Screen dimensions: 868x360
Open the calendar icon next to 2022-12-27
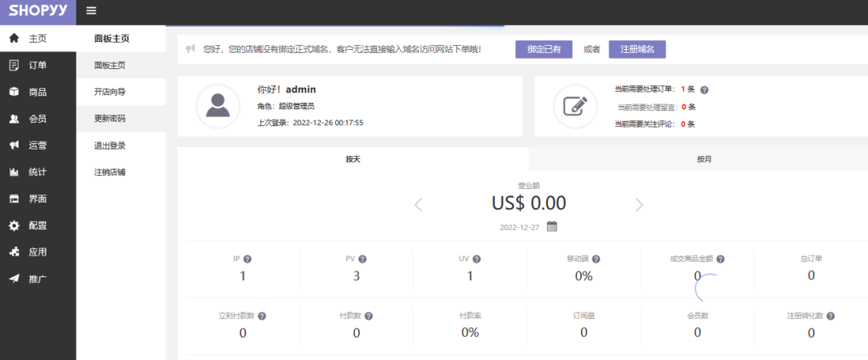552,227
